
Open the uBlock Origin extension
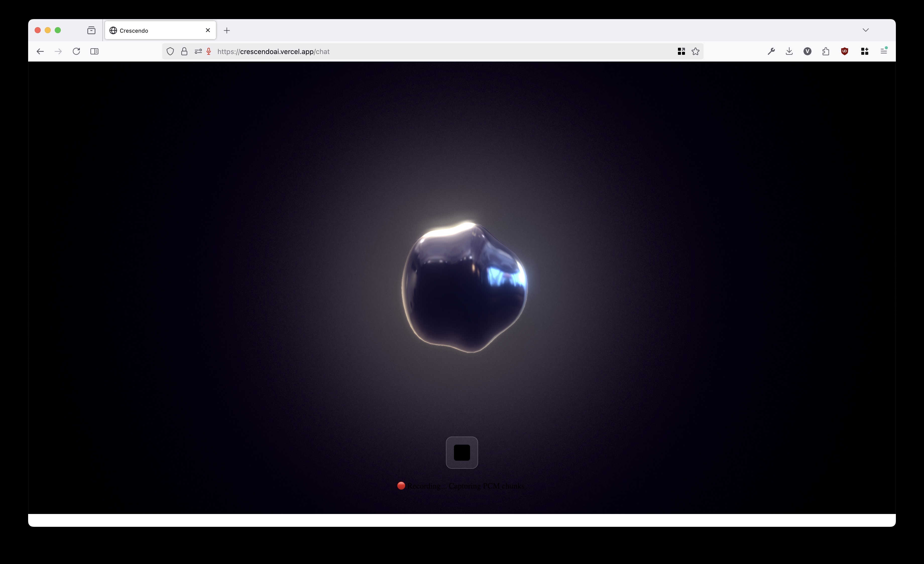tap(844, 52)
